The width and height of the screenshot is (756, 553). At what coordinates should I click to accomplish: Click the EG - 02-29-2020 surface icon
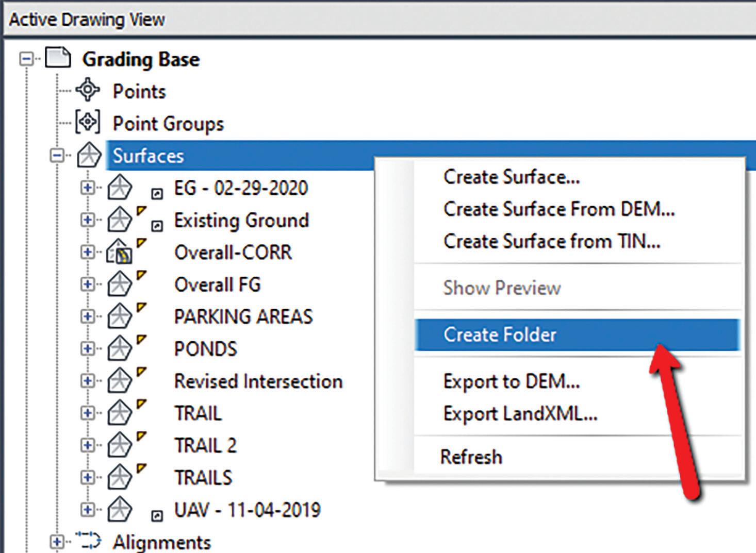(x=120, y=187)
